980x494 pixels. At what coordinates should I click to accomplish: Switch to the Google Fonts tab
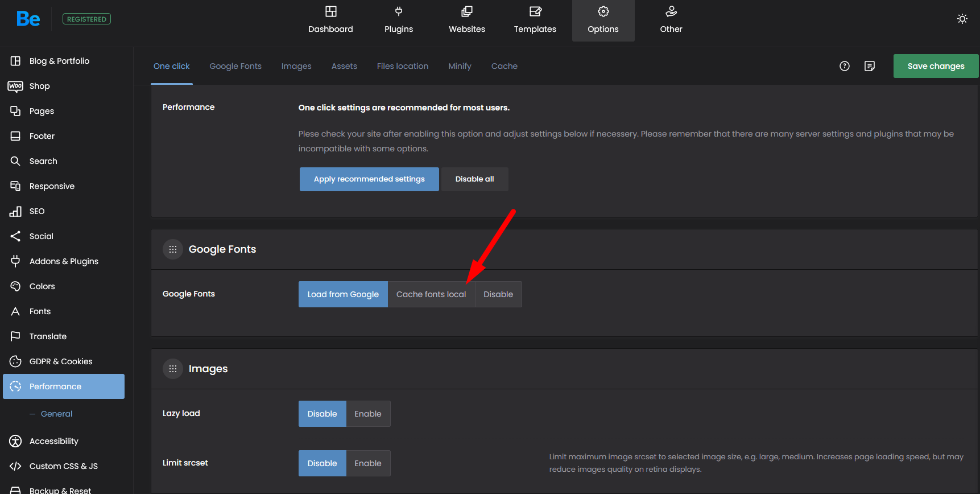click(x=235, y=66)
